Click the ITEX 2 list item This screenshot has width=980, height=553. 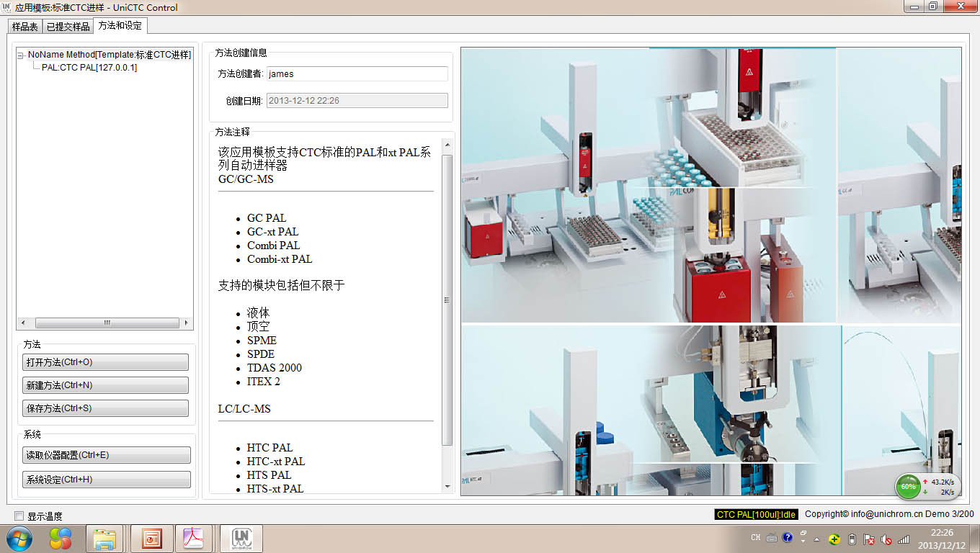[x=264, y=381]
